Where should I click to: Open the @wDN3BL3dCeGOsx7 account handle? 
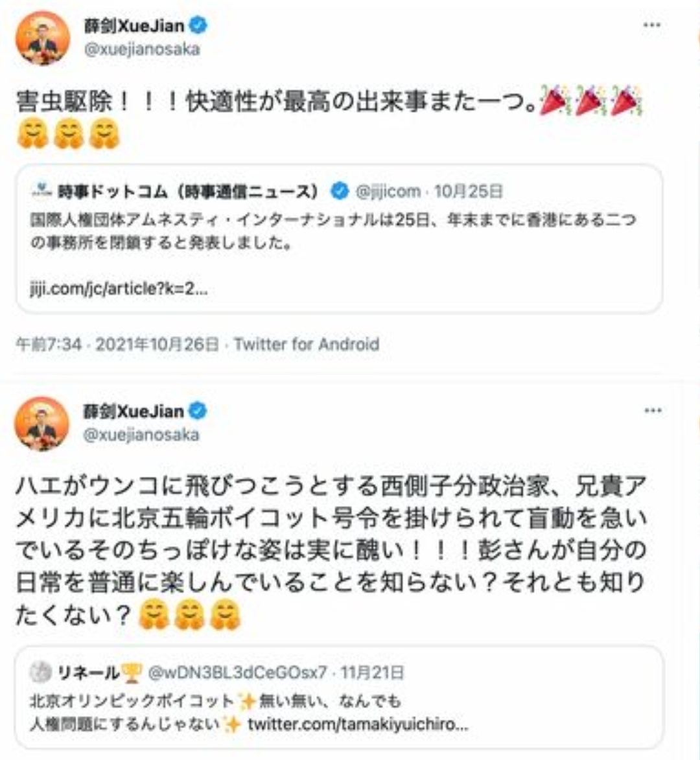coord(237,673)
